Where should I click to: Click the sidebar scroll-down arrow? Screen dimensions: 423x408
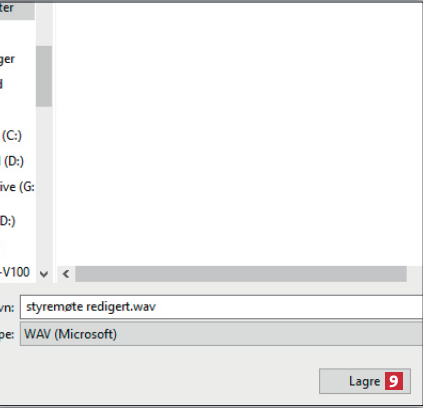(44, 274)
